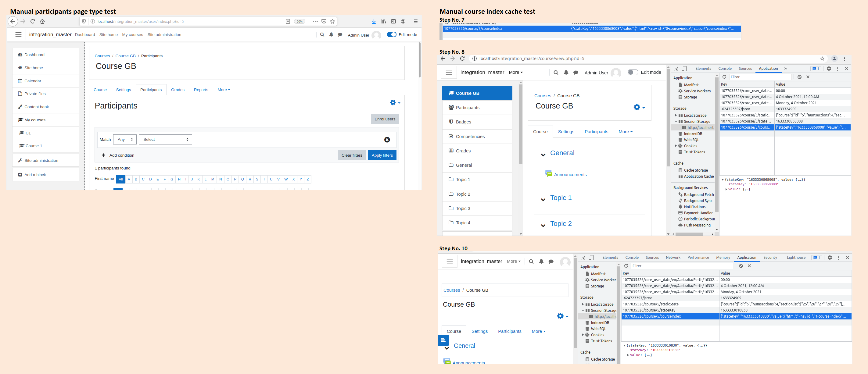Click Chrome reload icon in Step 8 browser
This screenshot has width=868, height=374.
pyautogui.click(x=462, y=59)
